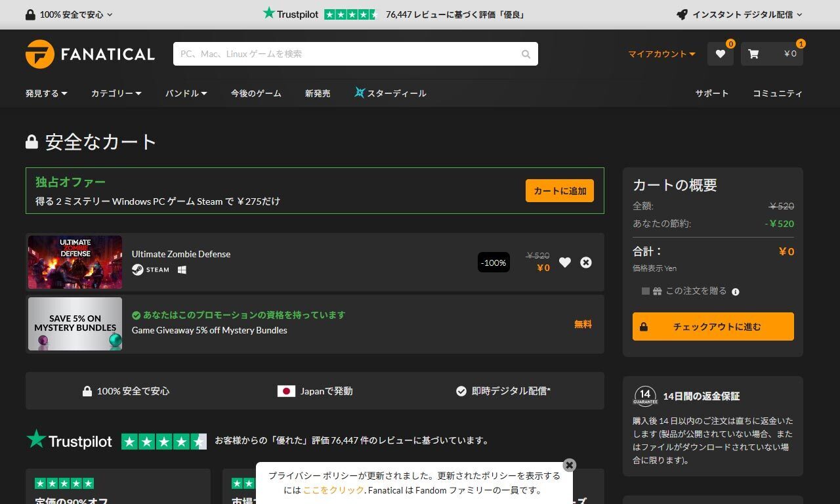The width and height of the screenshot is (840, 504).
Task: Click Game Giveaway 5% off Mystery Bundles text
Action: (x=209, y=330)
